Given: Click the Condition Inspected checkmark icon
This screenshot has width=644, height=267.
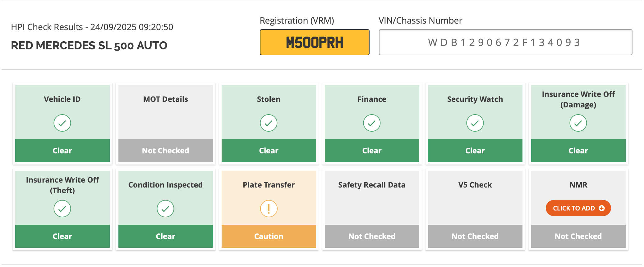Looking at the screenshot, I should click(x=165, y=209).
